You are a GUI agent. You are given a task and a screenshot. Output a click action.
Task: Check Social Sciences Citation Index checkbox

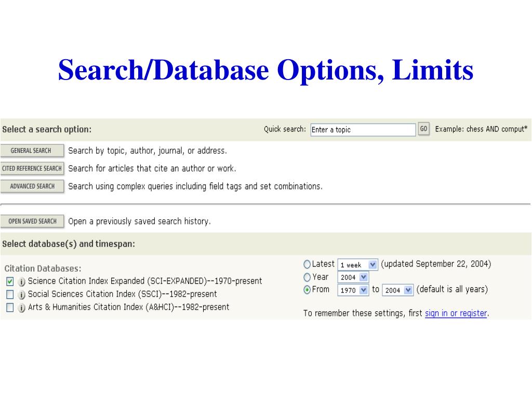[x=10, y=294]
